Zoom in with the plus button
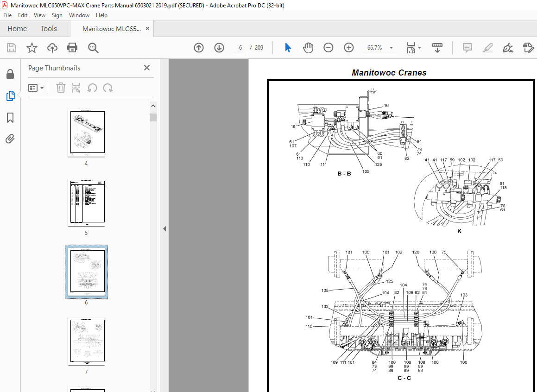The height and width of the screenshot is (392, 537). [348, 48]
